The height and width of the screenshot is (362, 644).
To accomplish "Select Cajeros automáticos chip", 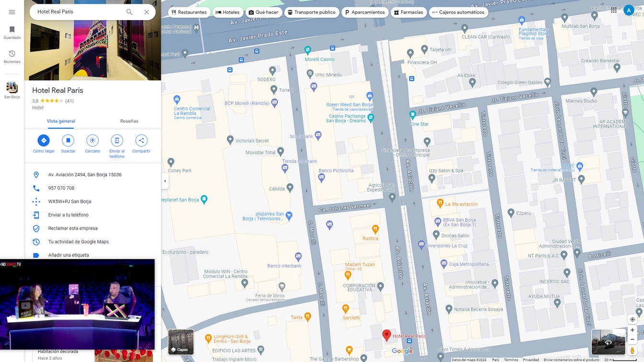I will [458, 12].
